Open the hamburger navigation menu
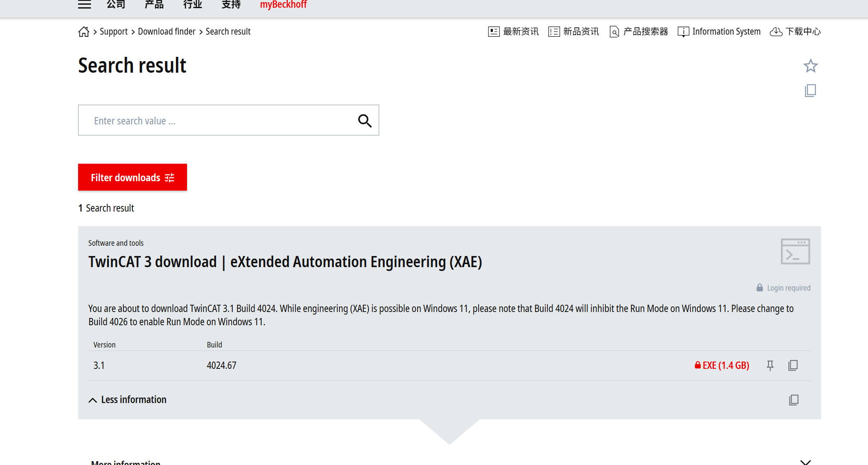This screenshot has height=465, width=868. click(x=85, y=5)
